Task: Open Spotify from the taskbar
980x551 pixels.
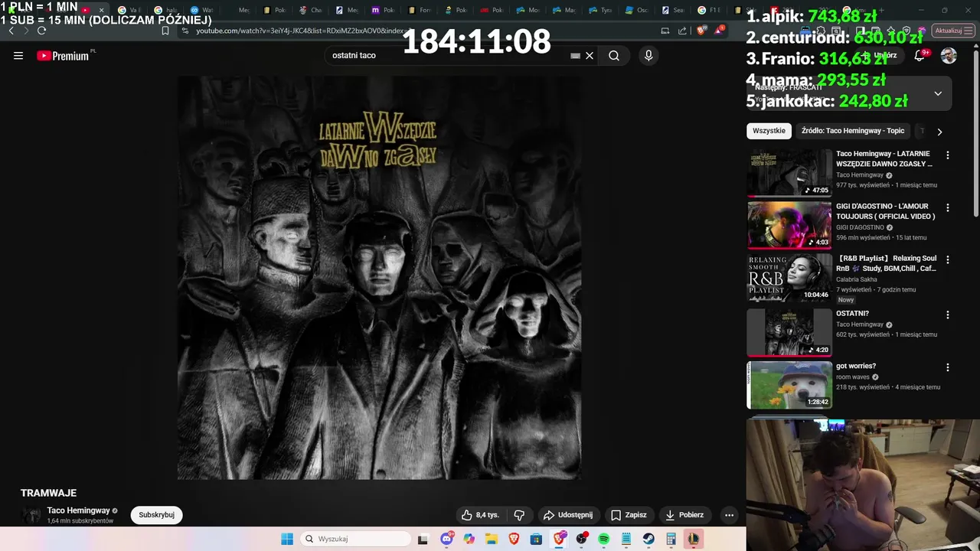Action: pos(604,539)
